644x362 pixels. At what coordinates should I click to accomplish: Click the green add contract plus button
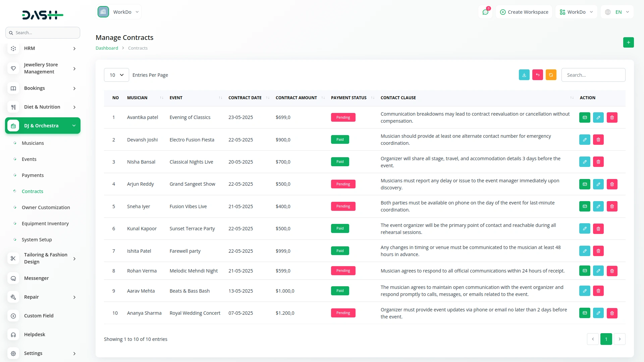pos(628,43)
